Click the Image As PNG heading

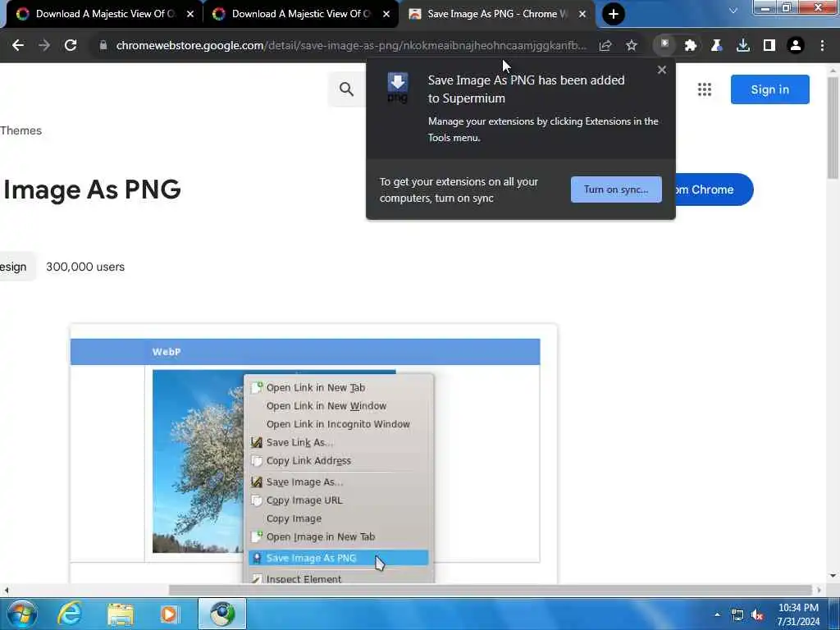click(92, 189)
